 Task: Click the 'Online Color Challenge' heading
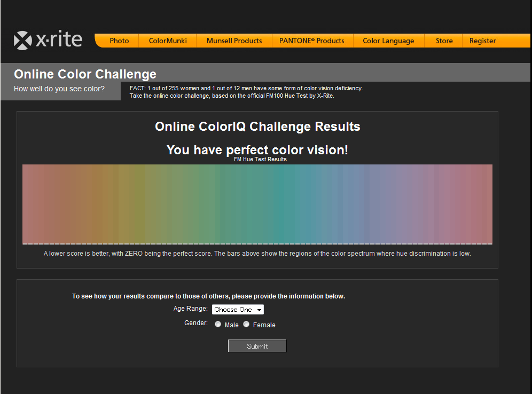85,74
